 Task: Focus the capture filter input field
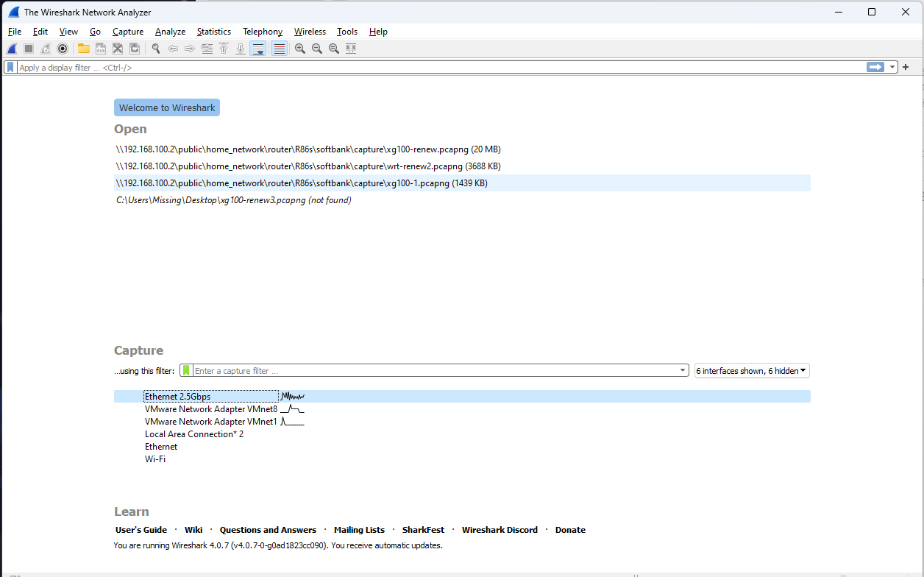point(436,371)
